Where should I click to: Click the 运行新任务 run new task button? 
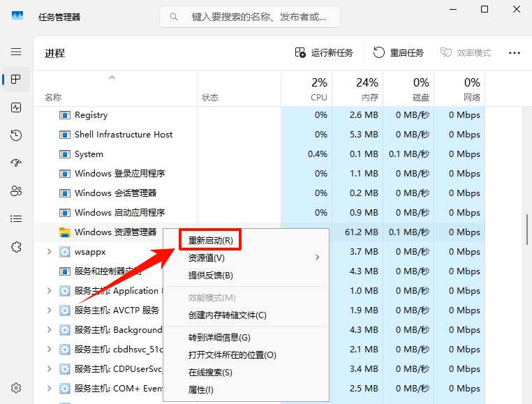point(324,52)
